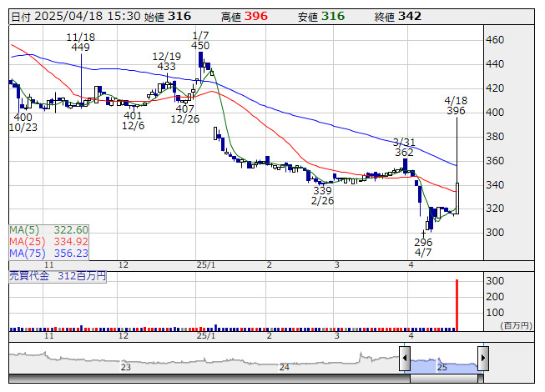The image size is (545, 392).
Task: Click the 339 2/26 price annotation
Action: coord(322,195)
